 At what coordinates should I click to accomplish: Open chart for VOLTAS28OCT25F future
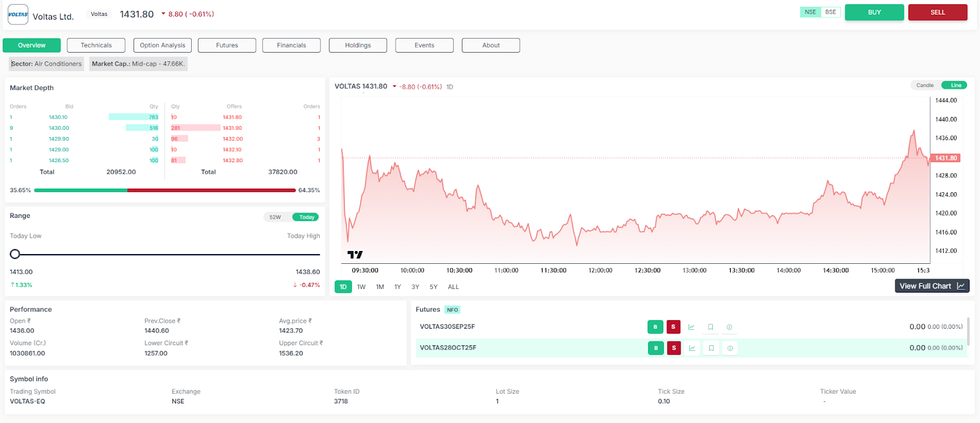(692, 348)
